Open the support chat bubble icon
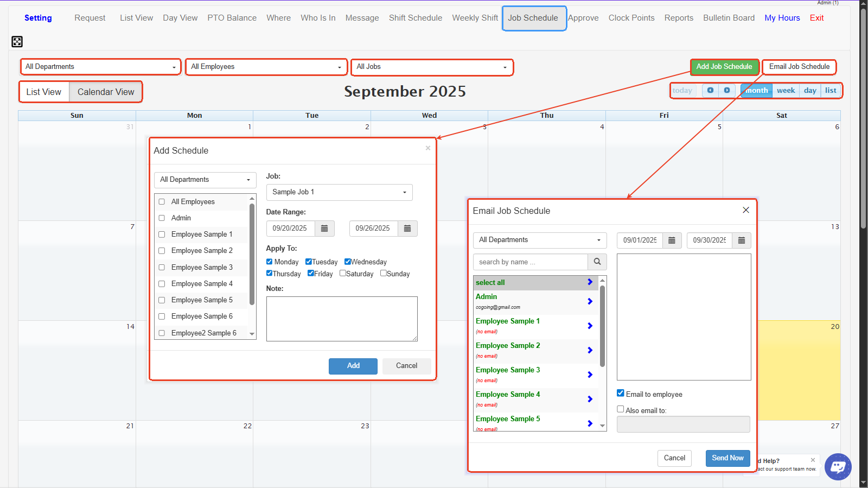The width and height of the screenshot is (868, 488). tap(838, 467)
